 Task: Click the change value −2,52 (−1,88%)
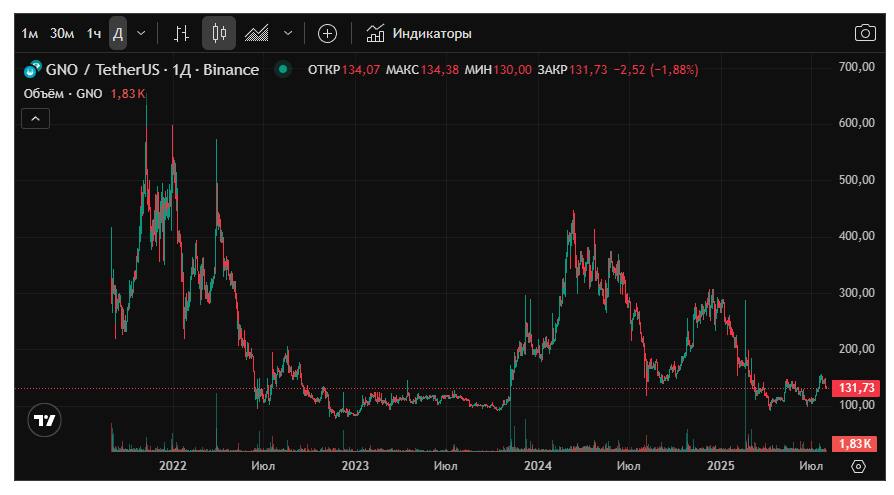656,70
